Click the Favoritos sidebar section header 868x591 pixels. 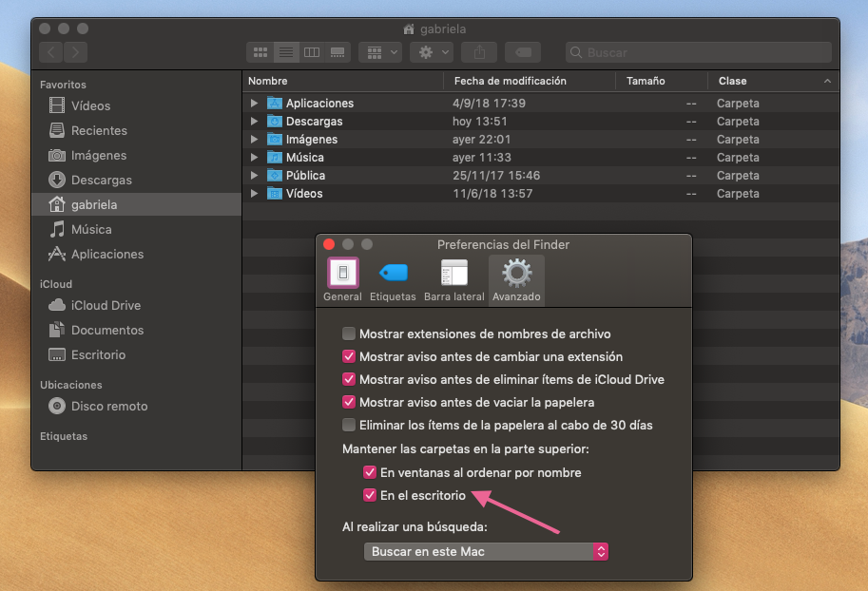point(63,85)
